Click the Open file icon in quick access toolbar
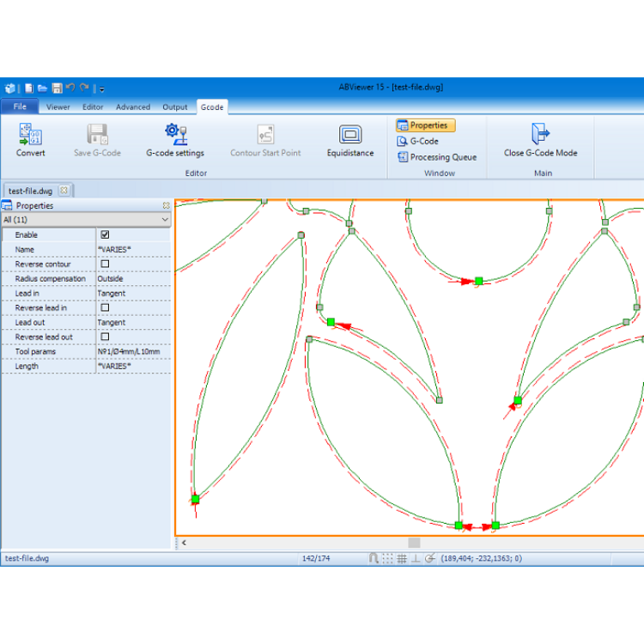 [x=42, y=88]
